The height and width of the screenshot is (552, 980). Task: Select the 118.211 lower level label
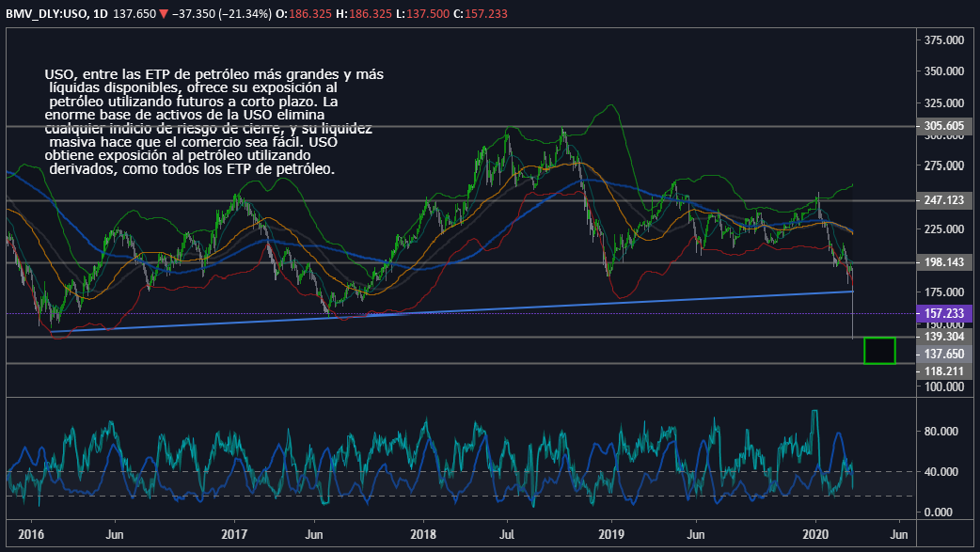942,371
